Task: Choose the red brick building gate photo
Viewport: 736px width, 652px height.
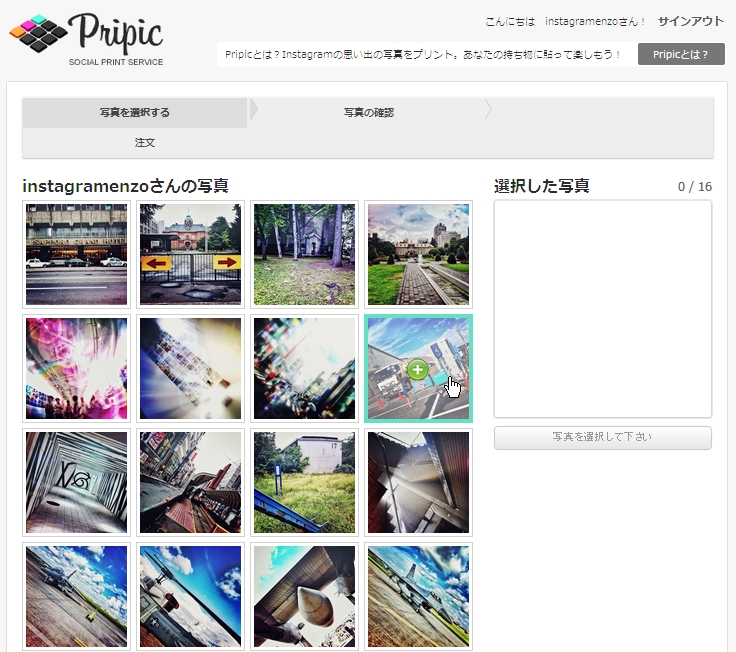Action: 190,254
